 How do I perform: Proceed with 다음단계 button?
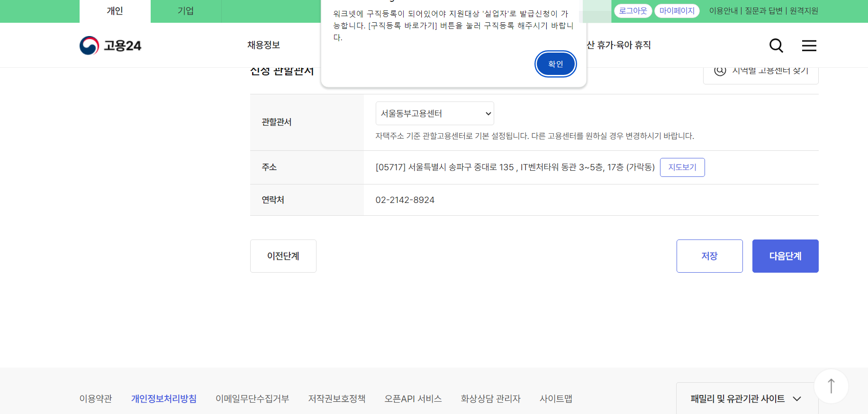[x=785, y=256]
